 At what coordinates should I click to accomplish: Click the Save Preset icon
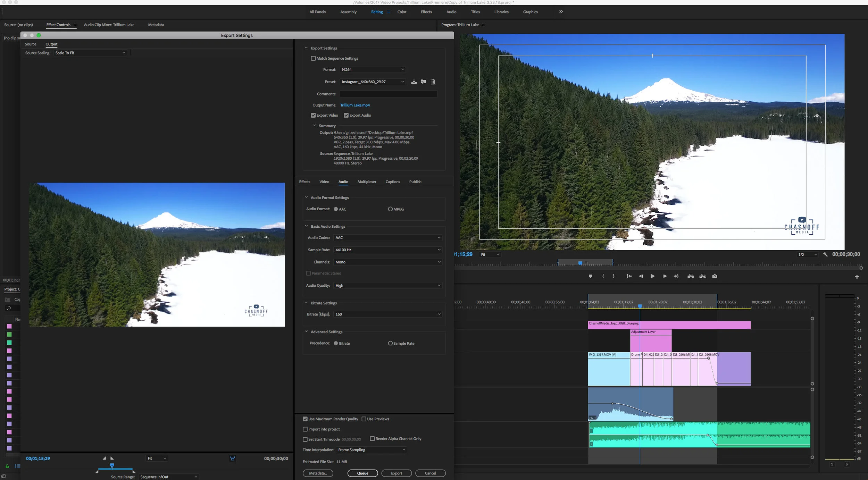click(x=414, y=82)
